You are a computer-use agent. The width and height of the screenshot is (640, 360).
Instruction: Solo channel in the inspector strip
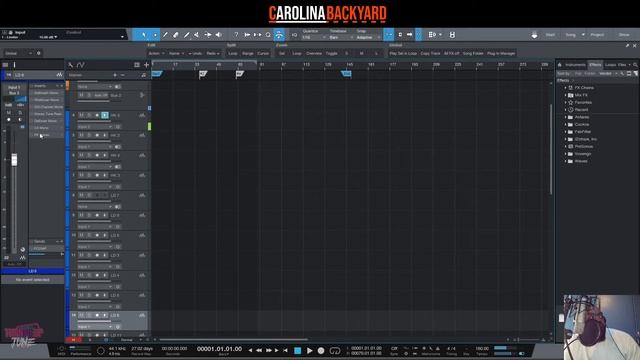point(20,113)
